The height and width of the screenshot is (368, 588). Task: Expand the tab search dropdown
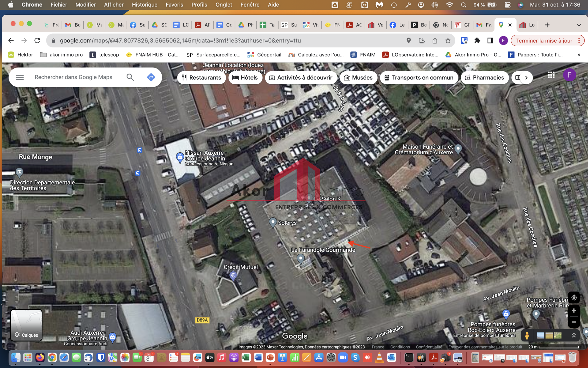point(579,25)
